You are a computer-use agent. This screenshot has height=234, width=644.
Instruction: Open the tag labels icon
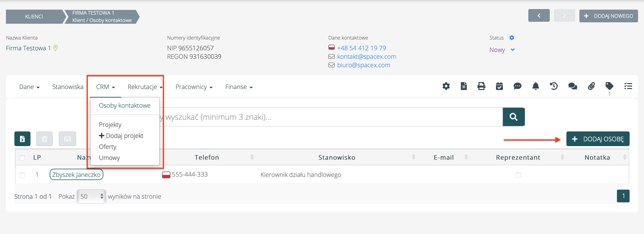[x=609, y=86]
